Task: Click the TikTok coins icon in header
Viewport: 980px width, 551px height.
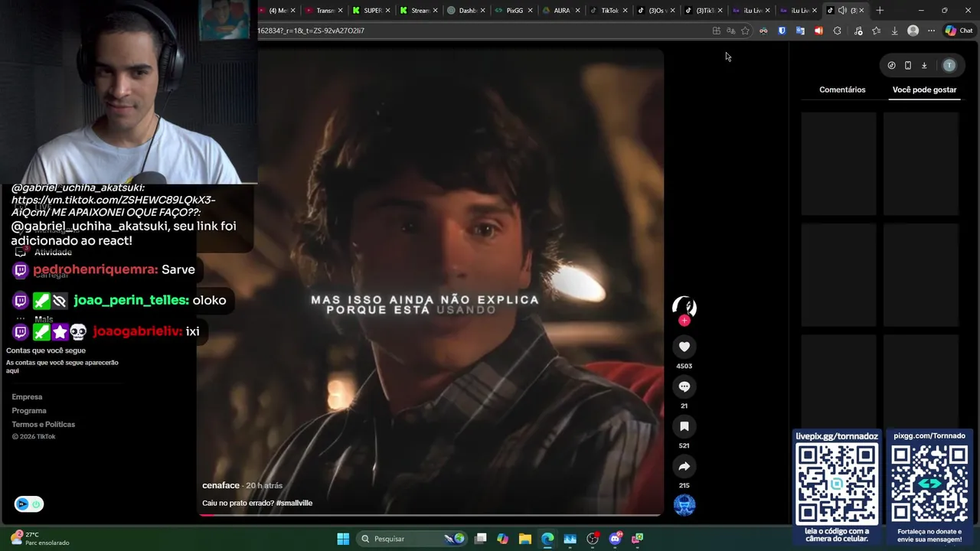Action: pyautogui.click(x=891, y=65)
